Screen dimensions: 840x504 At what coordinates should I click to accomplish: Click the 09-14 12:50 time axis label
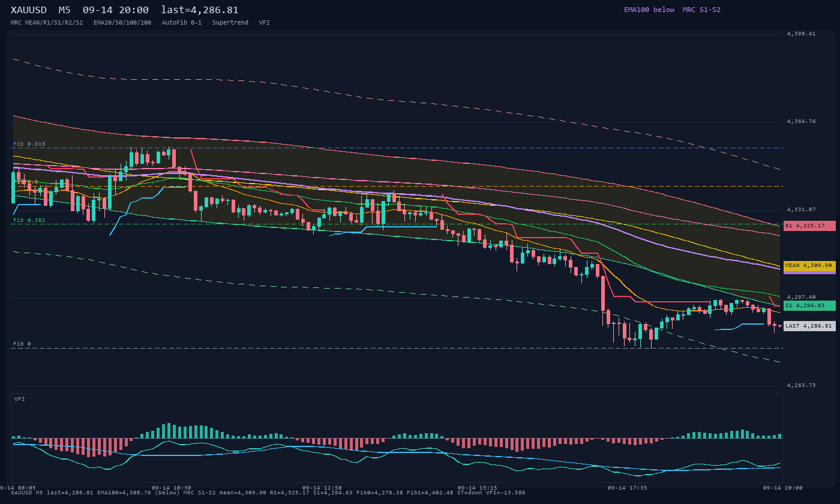click(322, 488)
